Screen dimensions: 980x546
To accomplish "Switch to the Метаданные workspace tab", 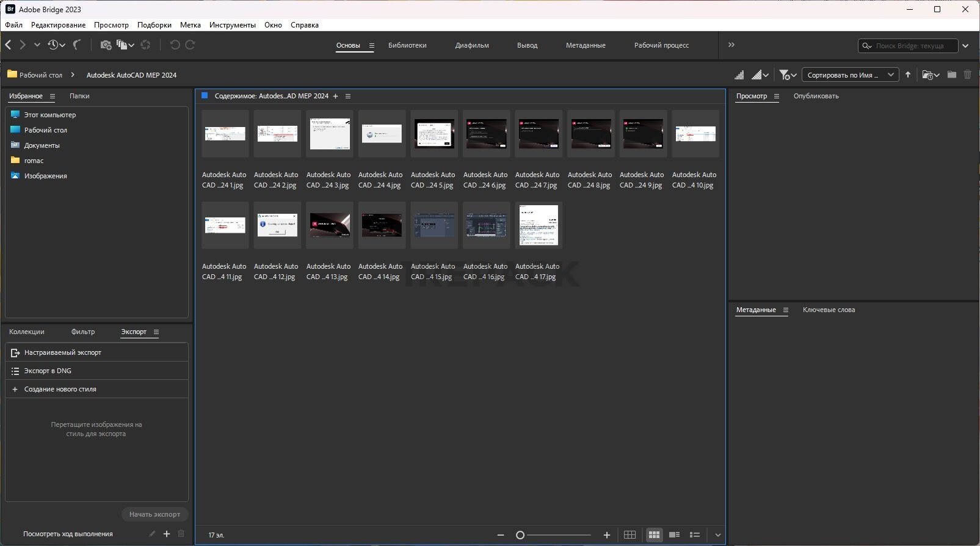I will pos(585,45).
